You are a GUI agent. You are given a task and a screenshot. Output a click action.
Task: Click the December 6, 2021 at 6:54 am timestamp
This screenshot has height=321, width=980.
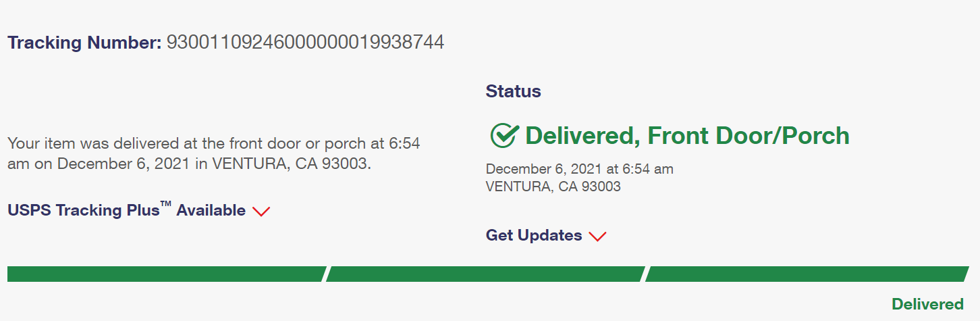[x=580, y=169]
